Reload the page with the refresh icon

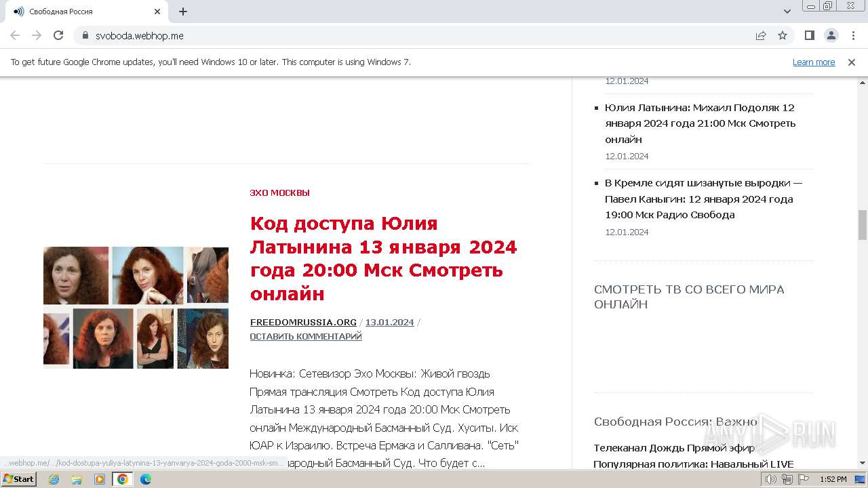[58, 35]
